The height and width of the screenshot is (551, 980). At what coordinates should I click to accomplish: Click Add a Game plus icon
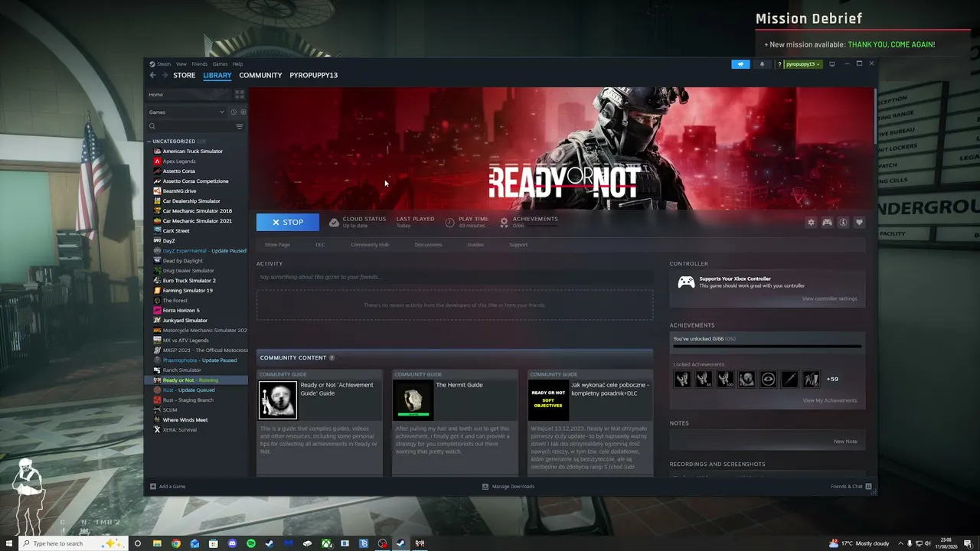coord(153,487)
